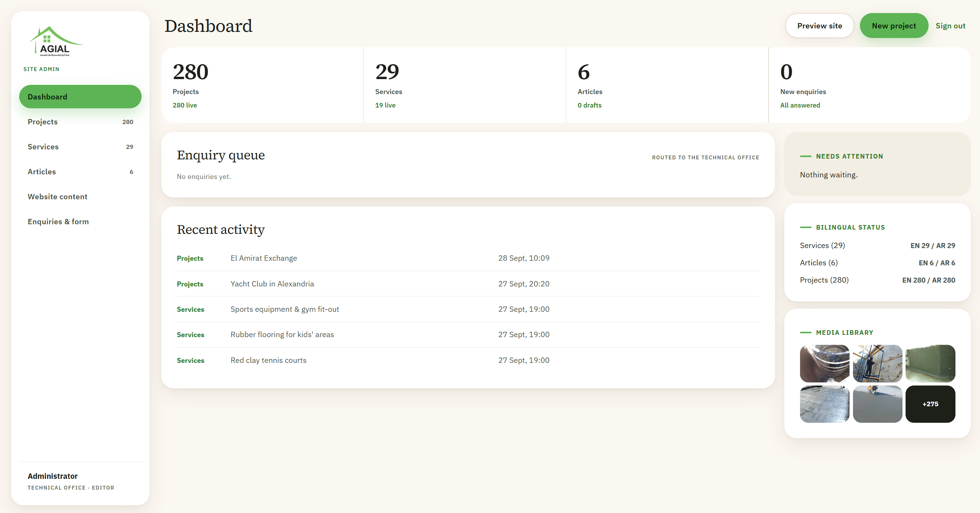Open the New enquiries stat card
The image size is (980, 513).
(x=870, y=85)
